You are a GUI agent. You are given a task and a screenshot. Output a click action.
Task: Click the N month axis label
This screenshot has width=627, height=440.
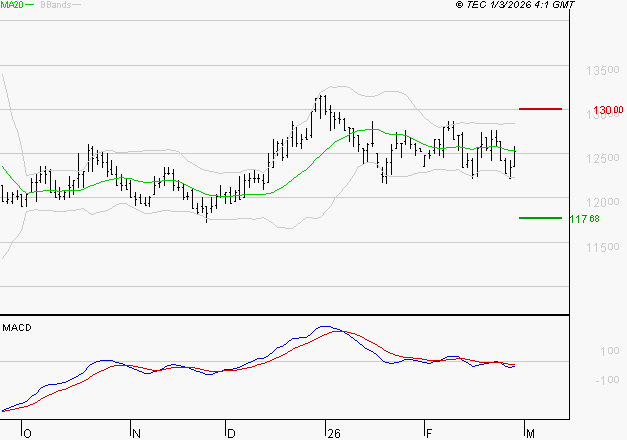click(136, 434)
